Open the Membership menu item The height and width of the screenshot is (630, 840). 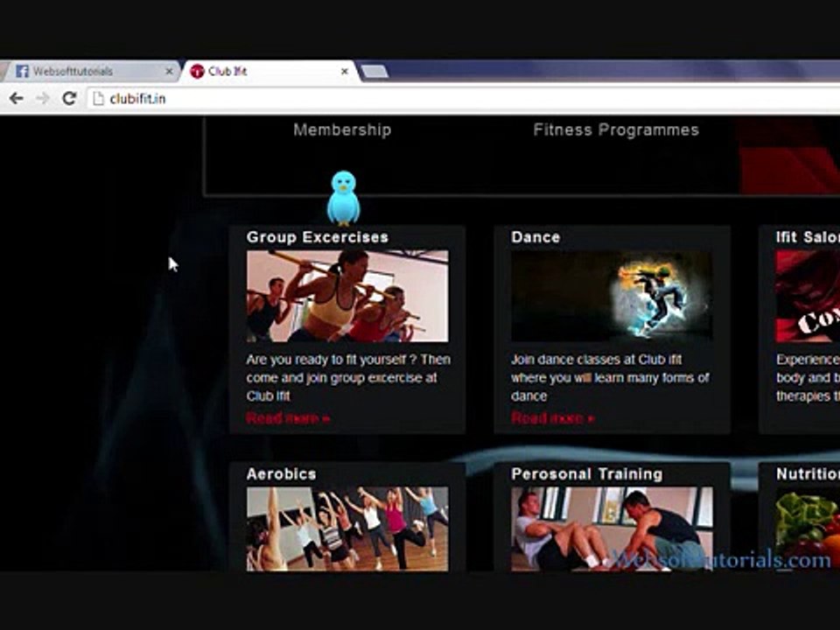(342, 129)
